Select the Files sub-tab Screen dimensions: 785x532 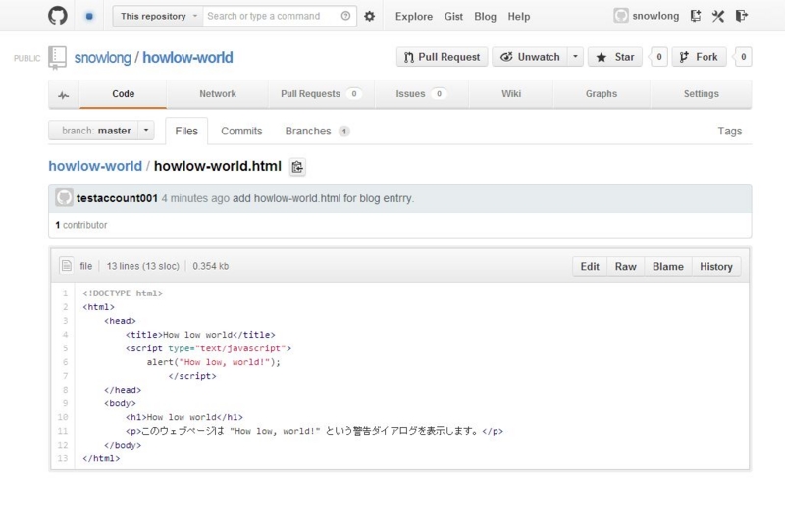click(x=186, y=131)
